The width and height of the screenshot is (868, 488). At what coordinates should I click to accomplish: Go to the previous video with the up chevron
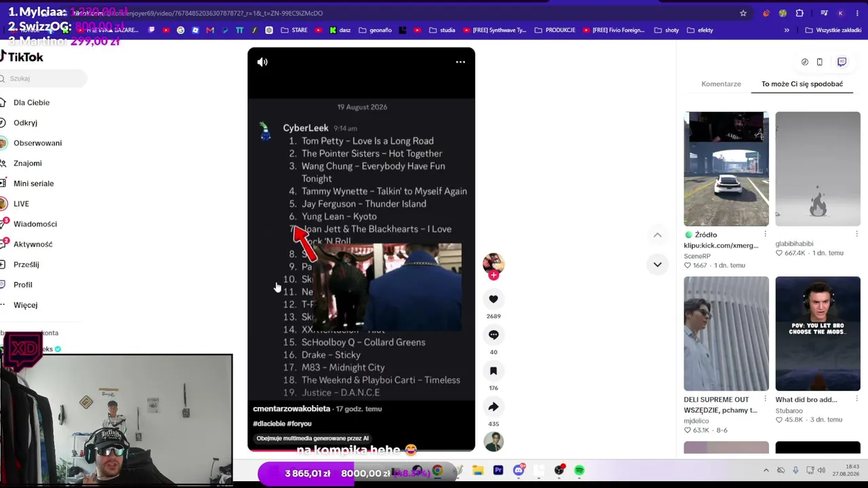(657, 235)
